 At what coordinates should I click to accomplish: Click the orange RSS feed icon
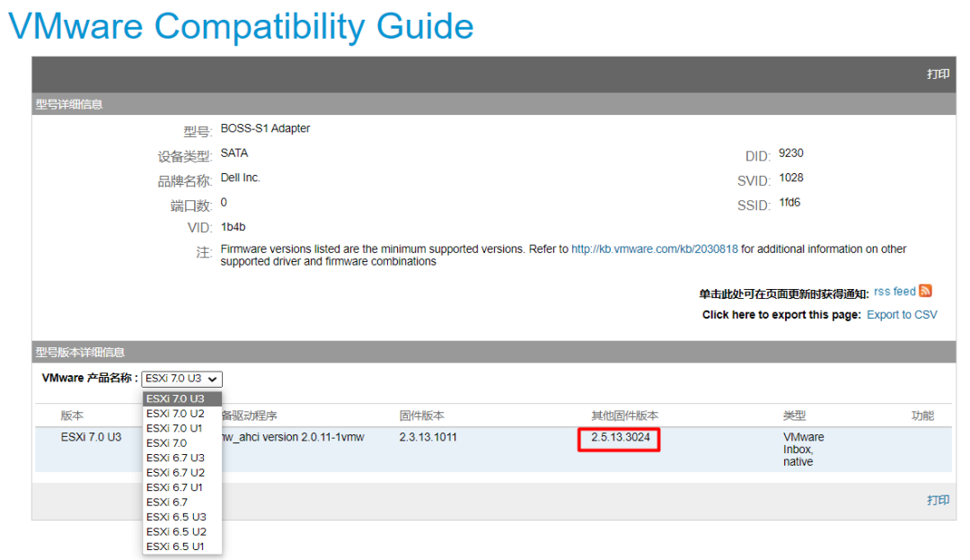[x=925, y=291]
